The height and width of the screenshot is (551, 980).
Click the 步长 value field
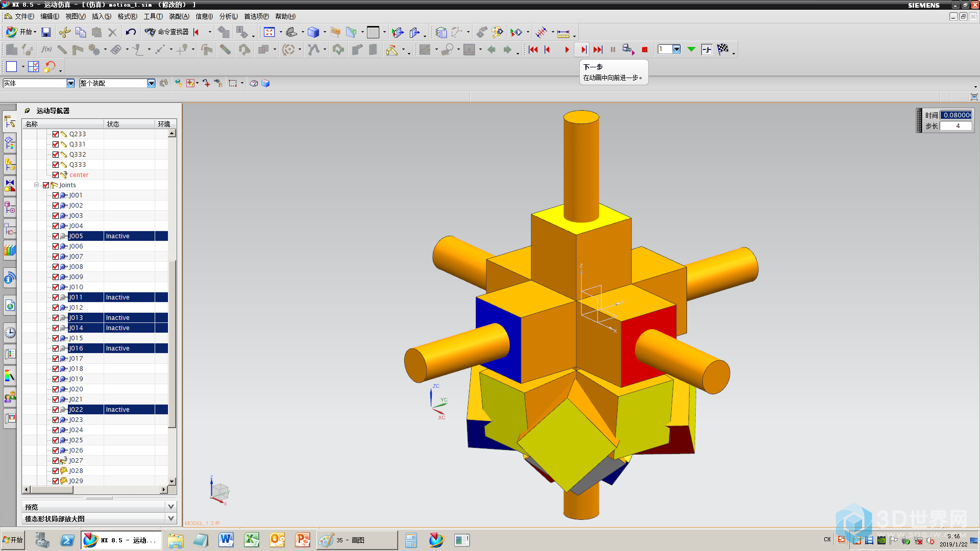coord(956,126)
